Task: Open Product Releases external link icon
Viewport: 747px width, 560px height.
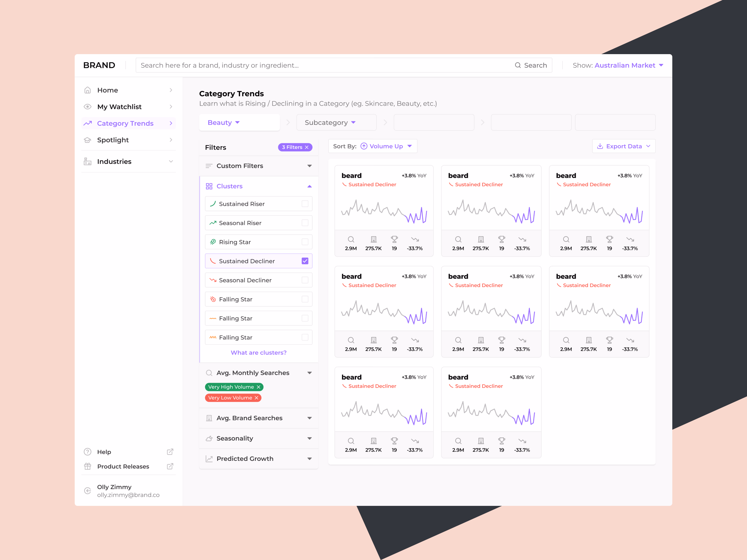Action: click(x=170, y=466)
